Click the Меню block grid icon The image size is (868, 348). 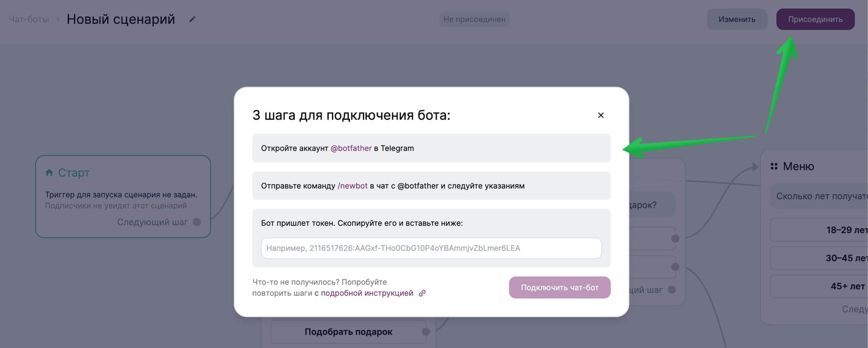(774, 166)
